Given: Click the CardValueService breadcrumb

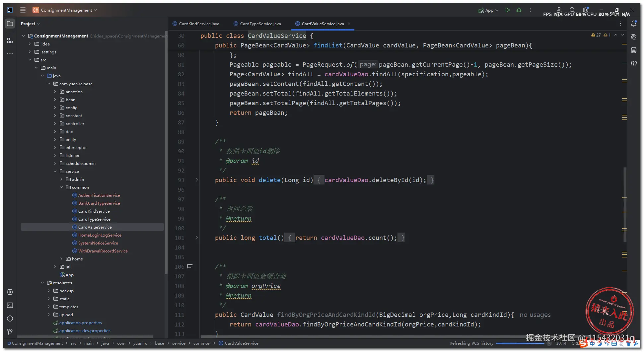Looking at the screenshot, I should point(239,343).
